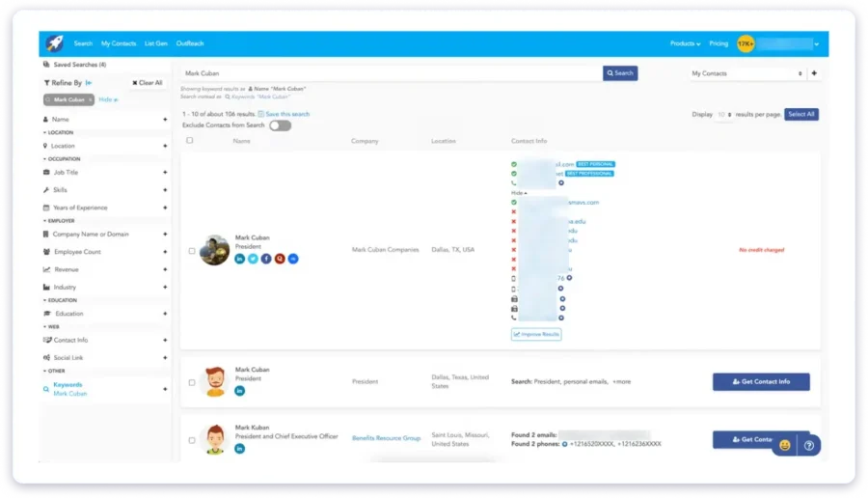Open Mark Cuban's Facebook profile icon
868x499 pixels.
click(x=266, y=259)
